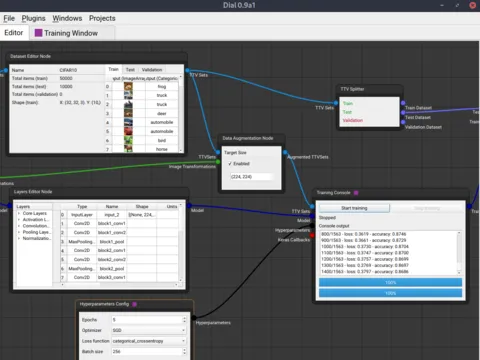Click TTV Splitter's TTV Sets input port
The width and height of the screenshot is (480, 360).
pos(336,103)
